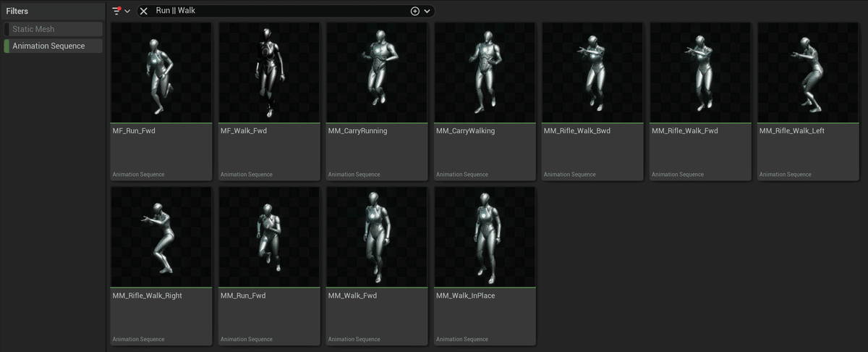The width and height of the screenshot is (868, 352).
Task: Click the MM_Walk_InPlace asset name
Action: [x=465, y=296]
